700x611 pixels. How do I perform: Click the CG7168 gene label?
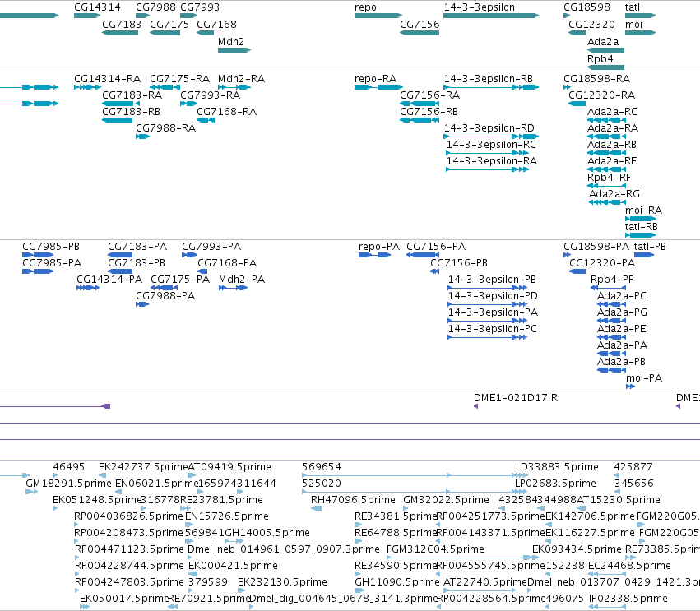[216, 25]
